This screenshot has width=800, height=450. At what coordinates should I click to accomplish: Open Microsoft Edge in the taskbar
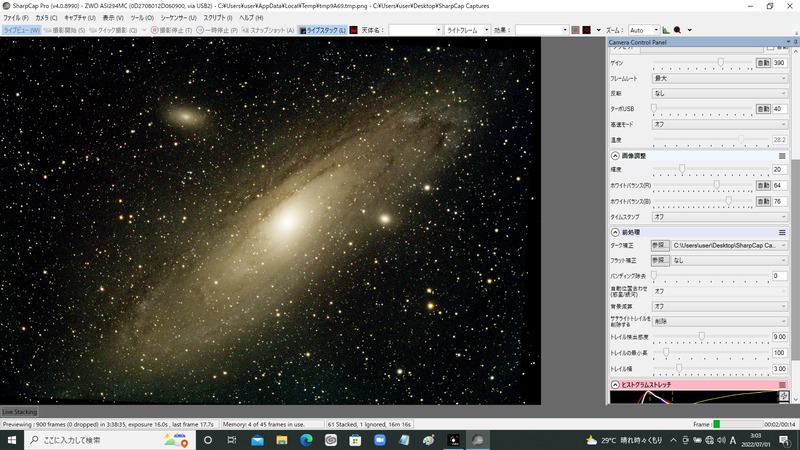coord(306,440)
